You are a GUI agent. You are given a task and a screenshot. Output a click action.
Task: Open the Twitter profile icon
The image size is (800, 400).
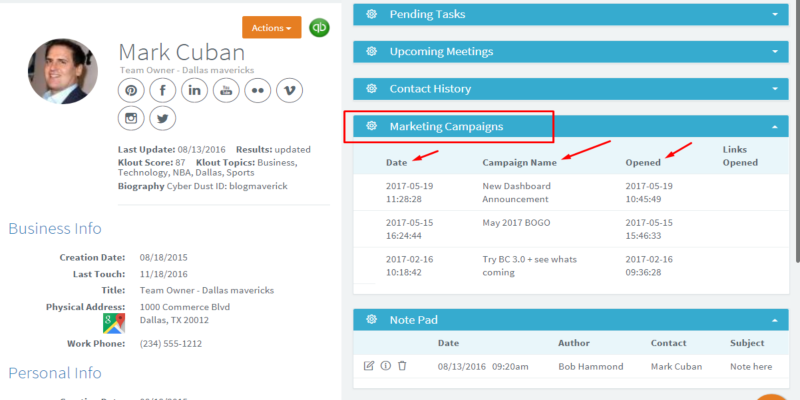point(163,118)
